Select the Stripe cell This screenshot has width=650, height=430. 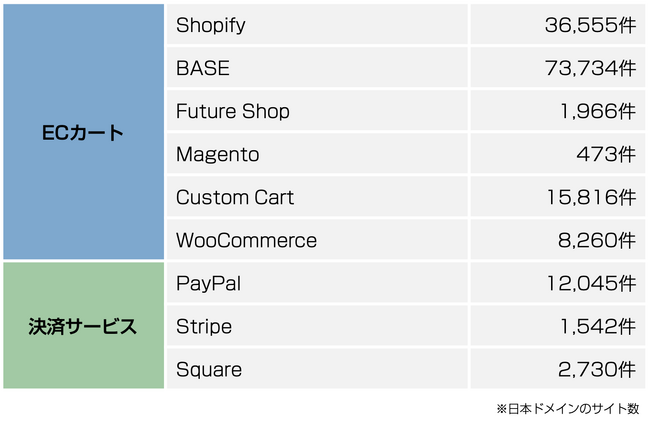(x=204, y=327)
